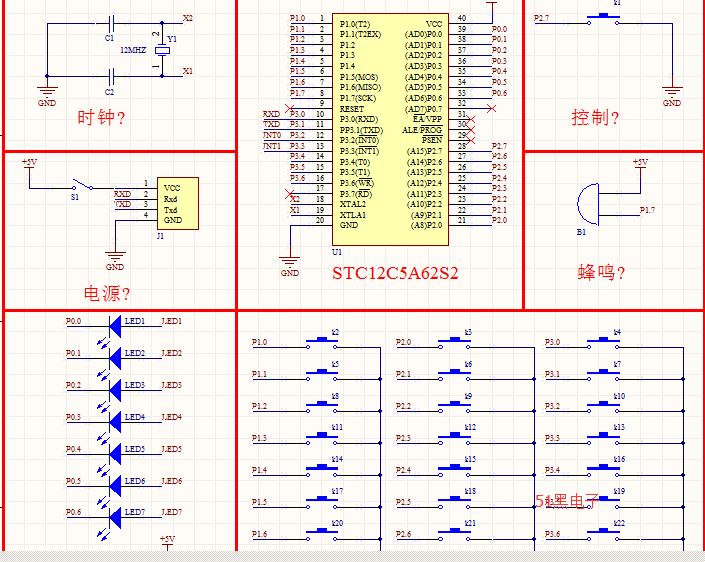Select pushbutton k4 on P3.0 line
Image resolution: width=705 pixels, height=562 pixels.
[603, 343]
